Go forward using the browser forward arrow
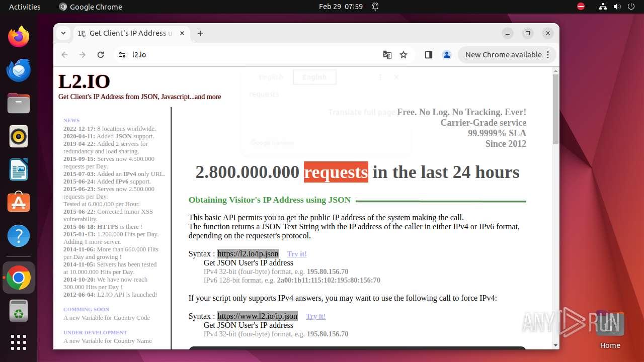Image resolution: width=644 pixels, height=362 pixels. pyautogui.click(x=83, y=55)
